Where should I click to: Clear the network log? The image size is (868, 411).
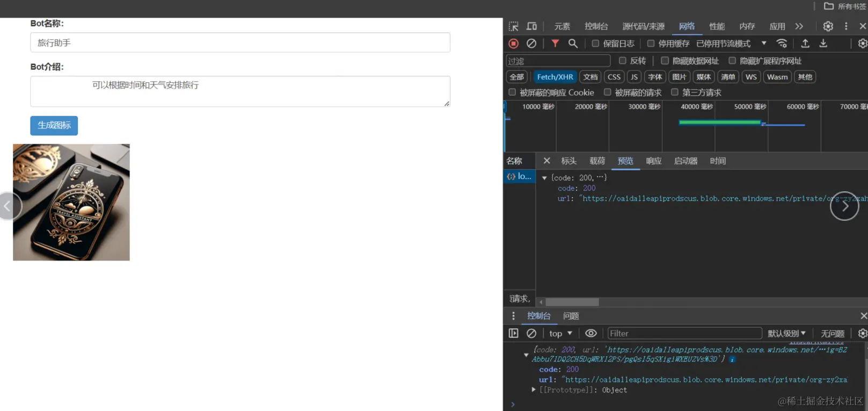pyautogui.click(x=531, y=44)
